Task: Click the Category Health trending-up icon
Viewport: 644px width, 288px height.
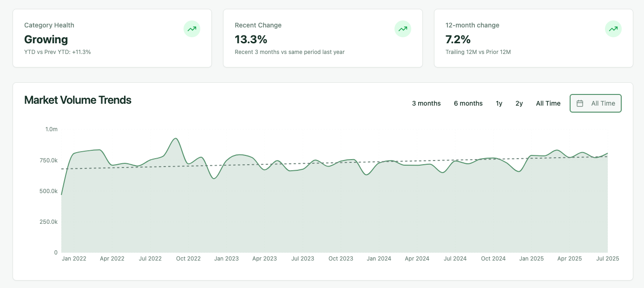Action: pyautogui.click(x=192, y=29)
